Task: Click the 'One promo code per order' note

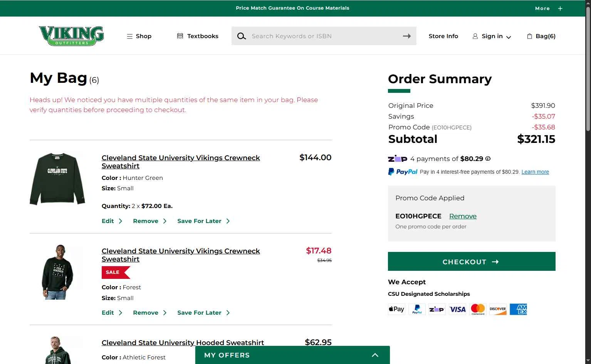Action: click(x=431, y=226)
